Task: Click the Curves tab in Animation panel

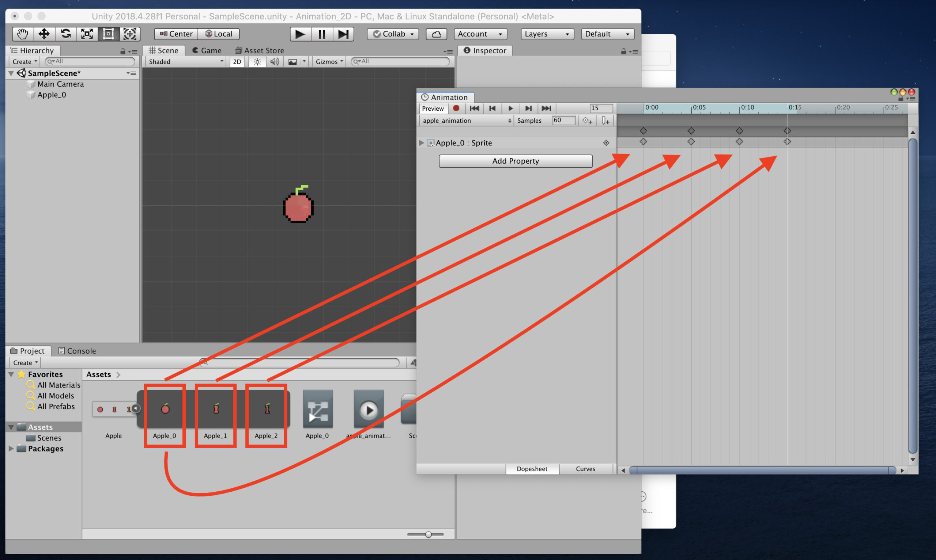Action: pyautogui.click(x=584, y=469)
